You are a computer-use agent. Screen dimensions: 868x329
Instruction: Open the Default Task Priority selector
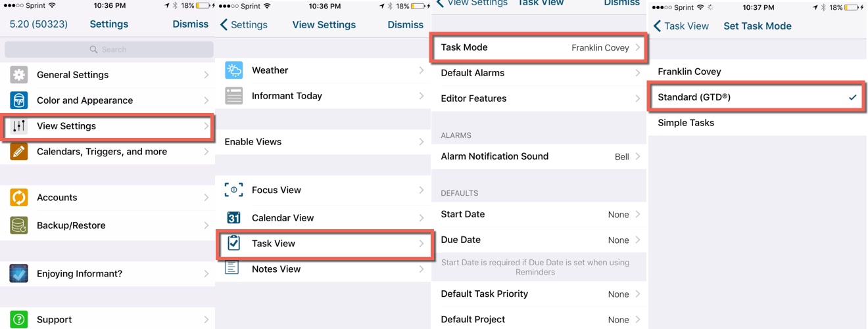[539, 294]
